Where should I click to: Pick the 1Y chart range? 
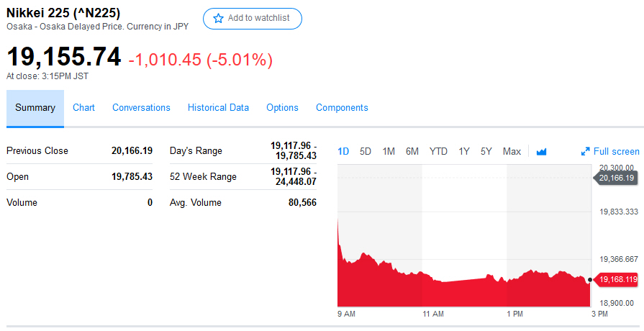point(464,151)
